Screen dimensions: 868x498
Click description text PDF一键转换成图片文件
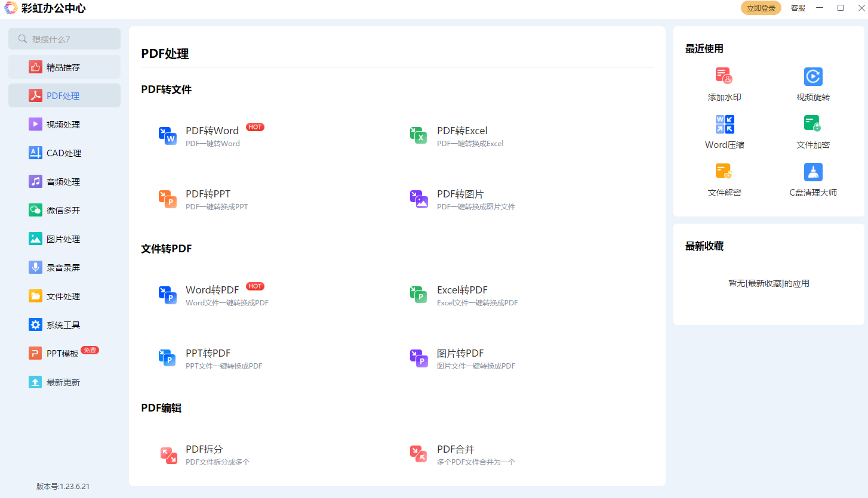pyautogui.click(x=476, y=207)
